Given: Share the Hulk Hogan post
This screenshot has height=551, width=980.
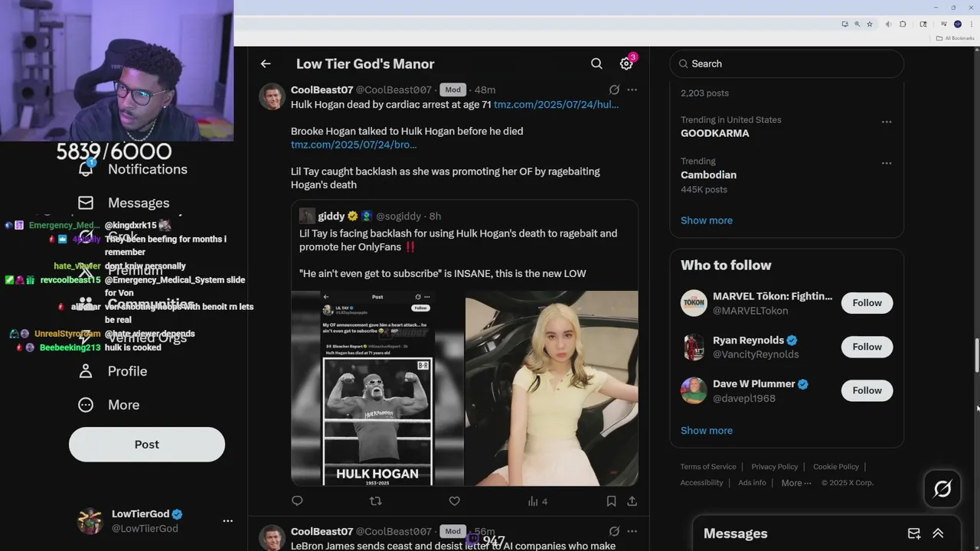Looking at the screenshot, I should [632, 501].
